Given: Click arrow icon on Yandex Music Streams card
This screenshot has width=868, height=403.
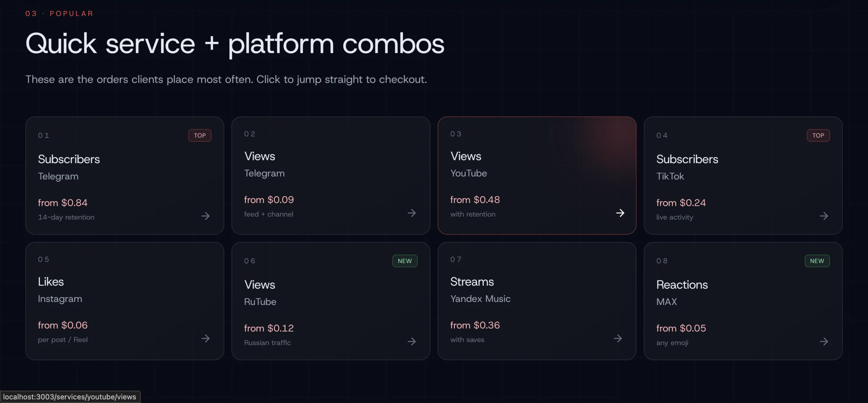Looking at the screenshot, I should 618,339.
